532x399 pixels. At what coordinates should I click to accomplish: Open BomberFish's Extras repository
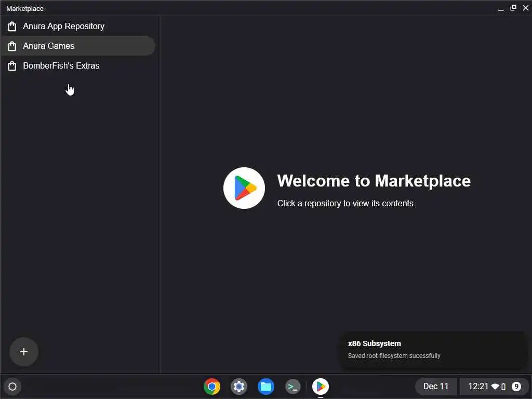78,65
